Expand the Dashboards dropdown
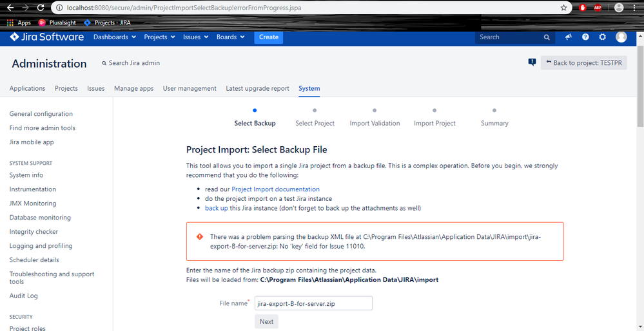The width and height of the screenshot is (644, 331). pos(115,37)
